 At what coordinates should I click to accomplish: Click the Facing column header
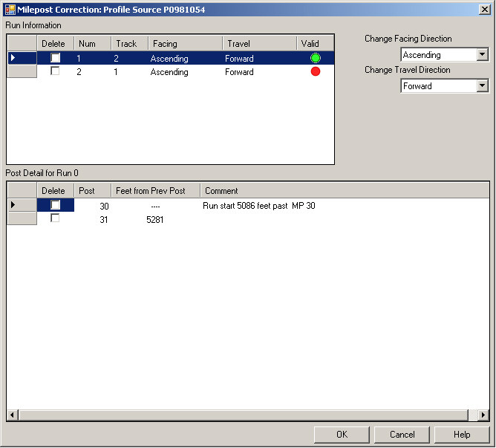[x=184, y=44]
